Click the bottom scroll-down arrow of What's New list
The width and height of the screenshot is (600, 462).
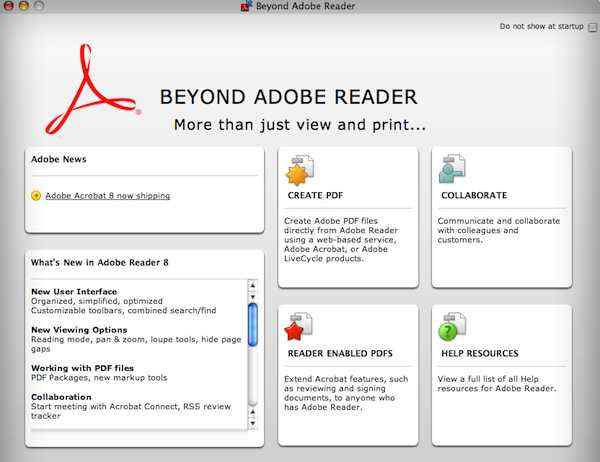(x=253, y=423)
